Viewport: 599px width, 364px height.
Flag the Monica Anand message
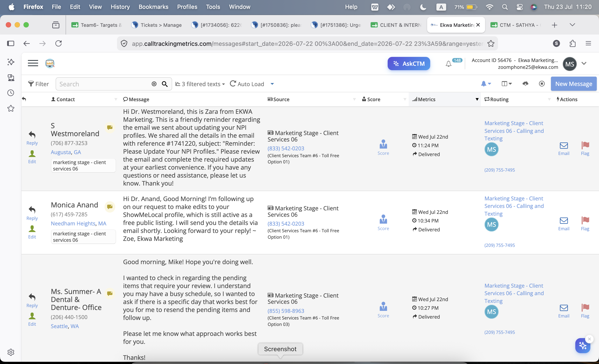585,224
